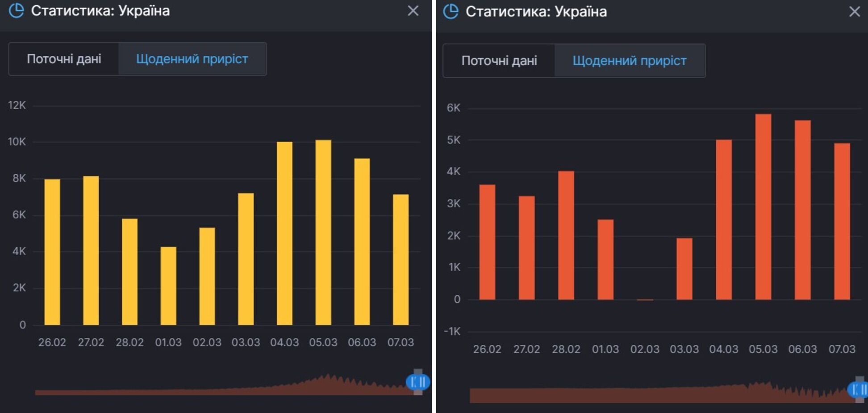Screen dimensions: 868x413
Task: Click the orange bar for 04.03
Action: click(724, 219)
